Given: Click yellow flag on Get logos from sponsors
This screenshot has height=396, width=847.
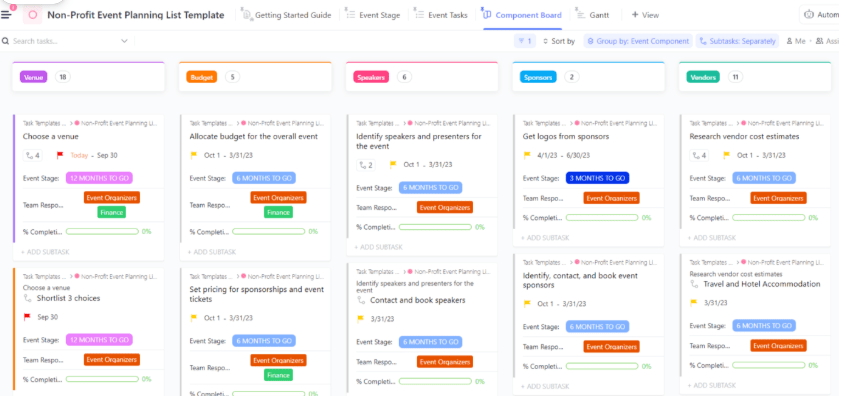Looking at the screenshot, I should 527,156.
